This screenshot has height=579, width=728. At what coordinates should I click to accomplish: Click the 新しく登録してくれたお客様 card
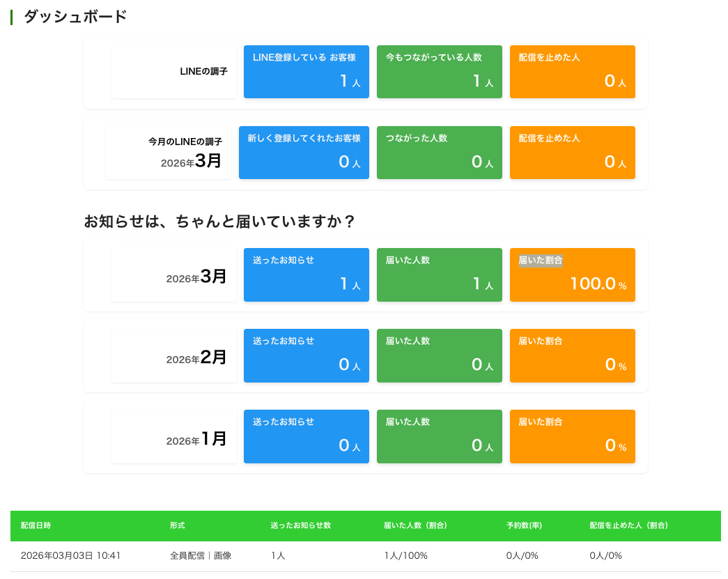[304, 153]
